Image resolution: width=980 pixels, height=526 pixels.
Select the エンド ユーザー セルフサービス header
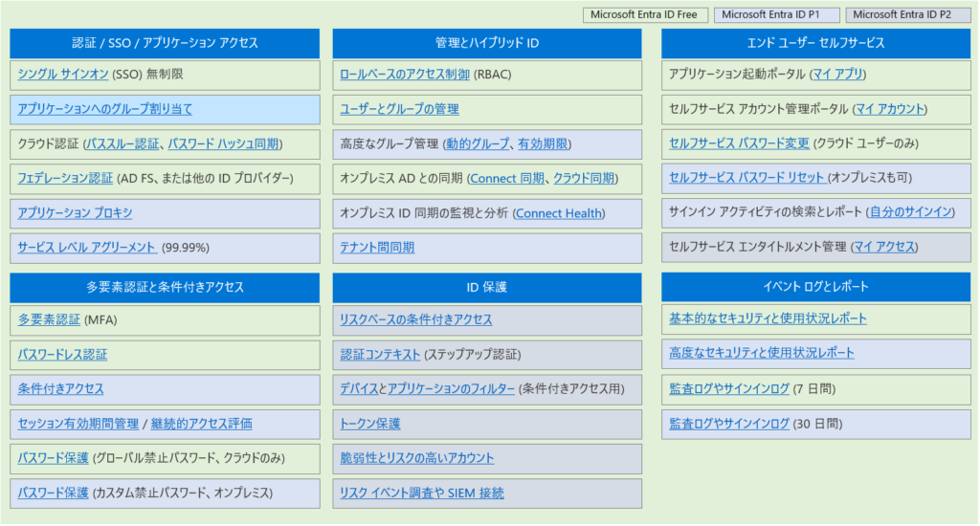815,43
